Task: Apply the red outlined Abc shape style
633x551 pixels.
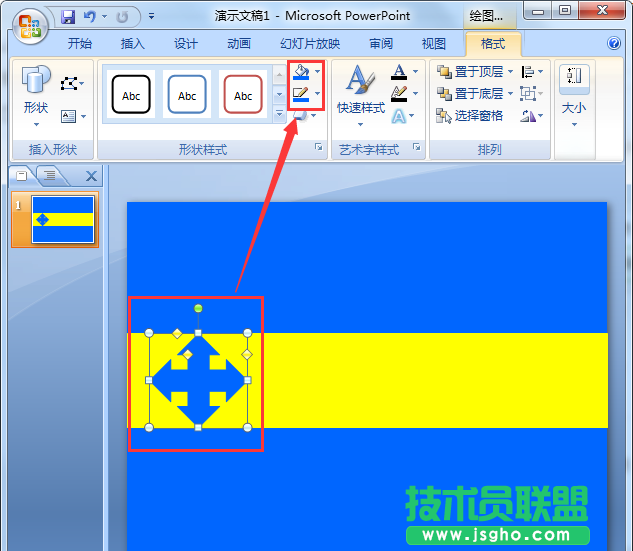Action: pyautogui.click(x=243, y=96)
